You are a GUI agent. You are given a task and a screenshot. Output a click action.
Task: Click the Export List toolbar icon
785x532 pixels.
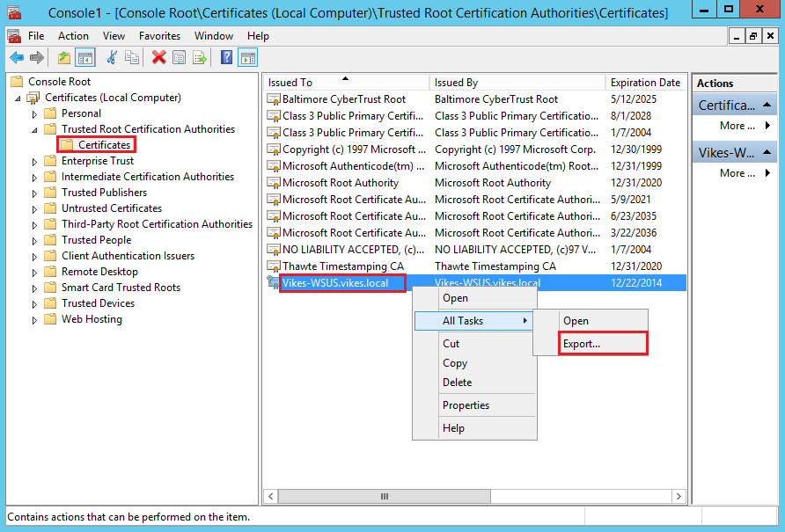click(200, 58)
